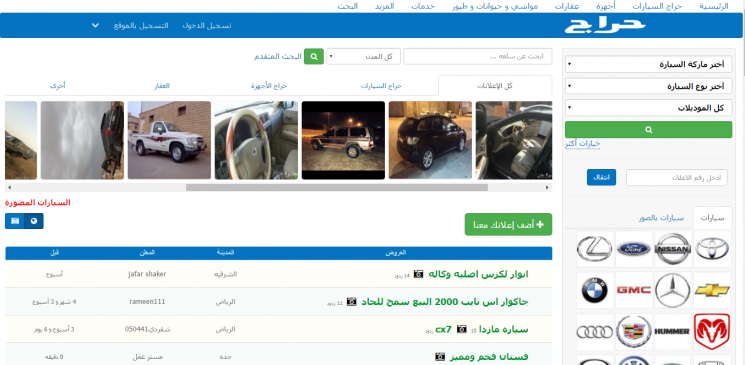
Task: Switch to the حراج السيارات tab
Action: pyautogui.click(x=381, y=86)
